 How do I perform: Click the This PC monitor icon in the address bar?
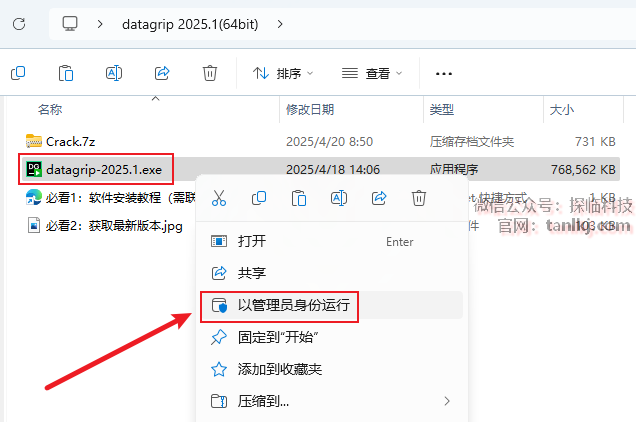[x=70, y=24]
